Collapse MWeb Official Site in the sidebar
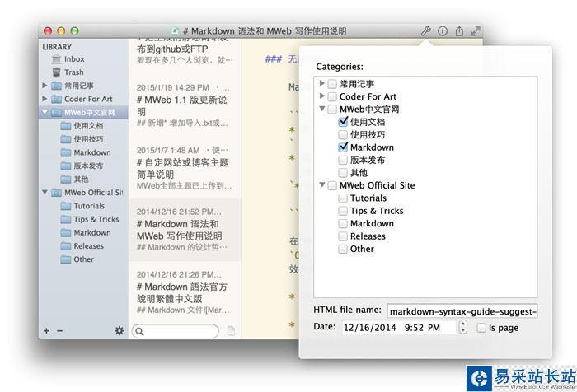This screenshot has width=577, height=392. click(45, 192)
